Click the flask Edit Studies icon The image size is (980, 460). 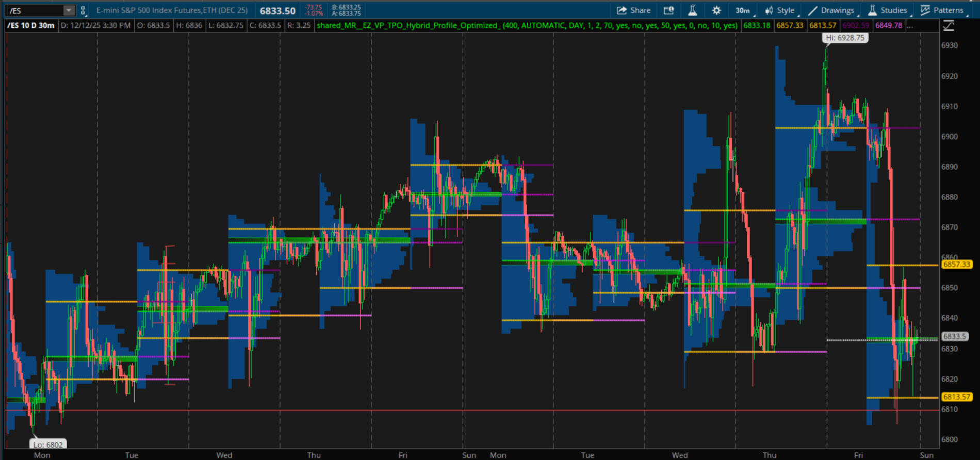pos(692,10)
